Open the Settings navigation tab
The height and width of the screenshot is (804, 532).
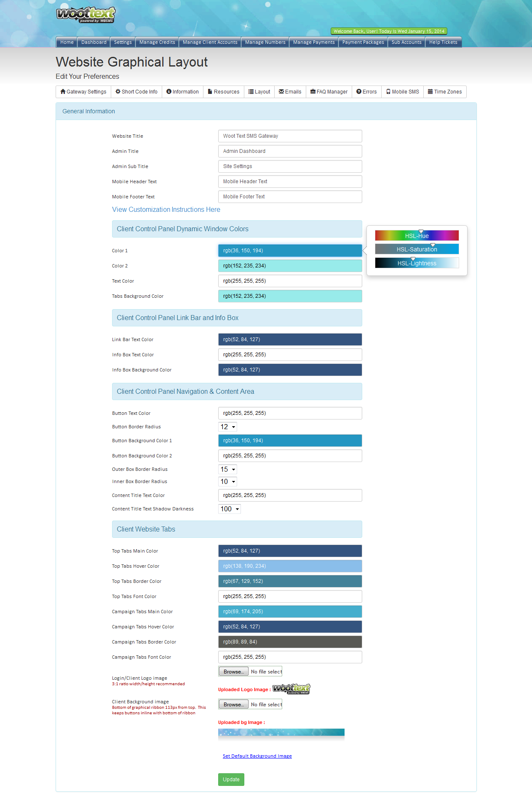123,42
